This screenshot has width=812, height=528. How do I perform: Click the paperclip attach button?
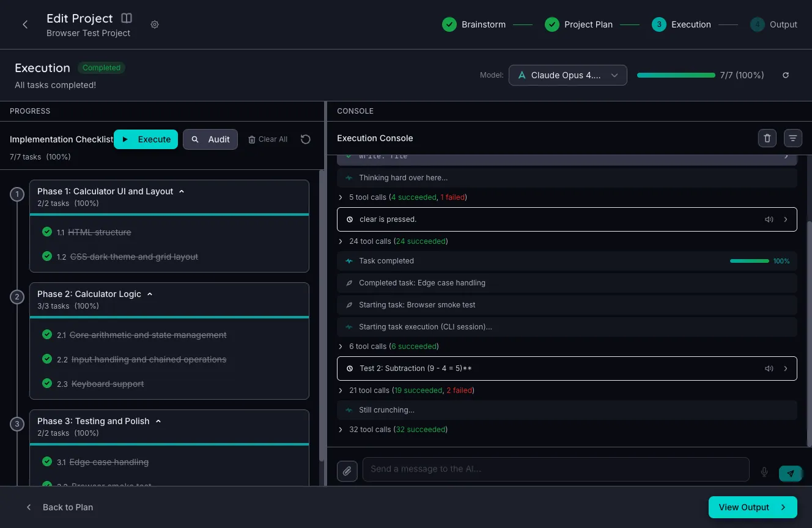[x=347, y=471]
